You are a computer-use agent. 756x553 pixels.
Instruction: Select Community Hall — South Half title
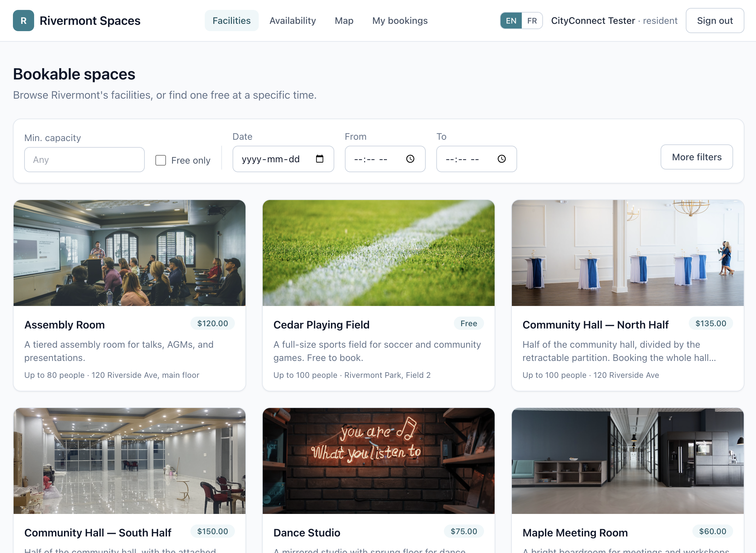(98, 532)
